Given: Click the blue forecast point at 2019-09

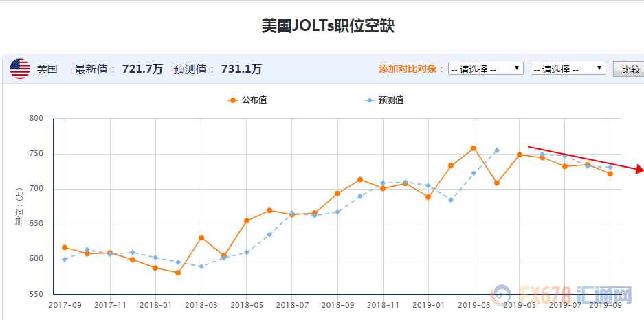Looking at the screenshot, I should (610, 167).
